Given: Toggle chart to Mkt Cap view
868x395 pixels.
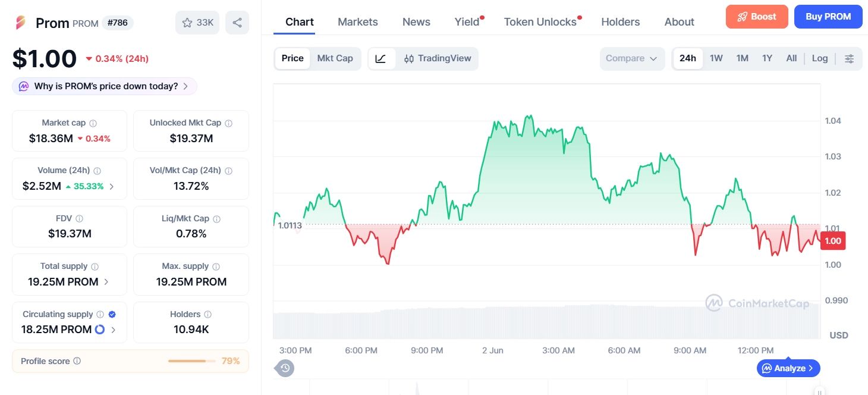Looking at the screenshot, I should pos(335,58).
